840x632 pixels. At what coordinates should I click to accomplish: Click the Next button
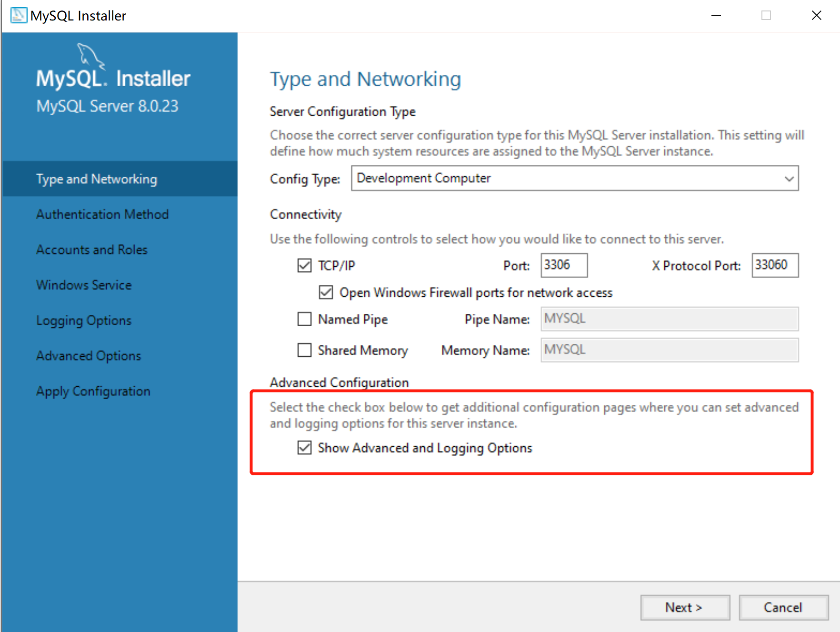coord(685,607)
